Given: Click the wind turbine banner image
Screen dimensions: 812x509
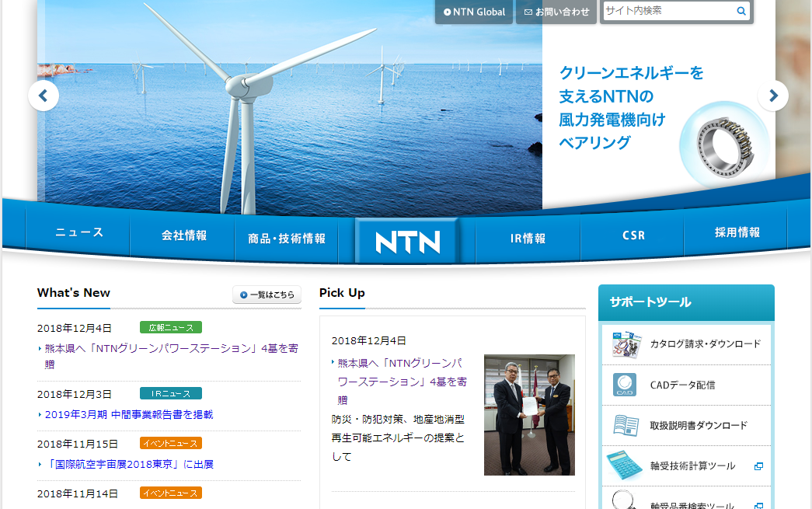Looking at the screenshot, I should tap(290, 107).
